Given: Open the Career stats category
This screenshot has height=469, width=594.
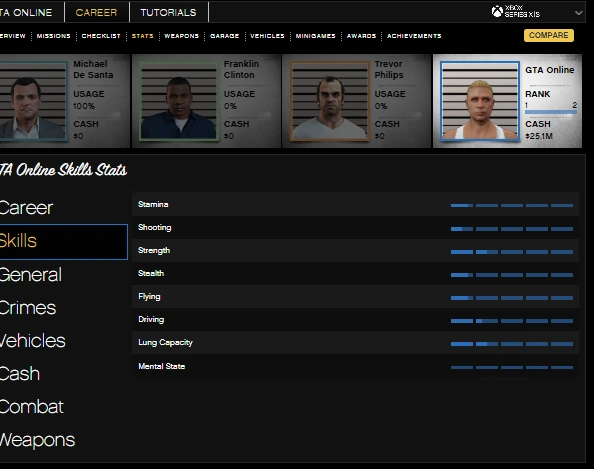Looking at the screenshot, I should [27, 208].
